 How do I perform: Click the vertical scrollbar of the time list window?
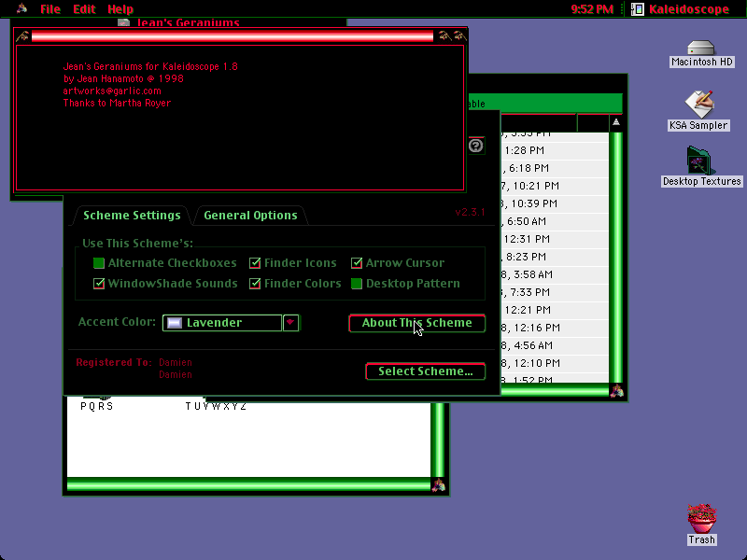[616, 258]
